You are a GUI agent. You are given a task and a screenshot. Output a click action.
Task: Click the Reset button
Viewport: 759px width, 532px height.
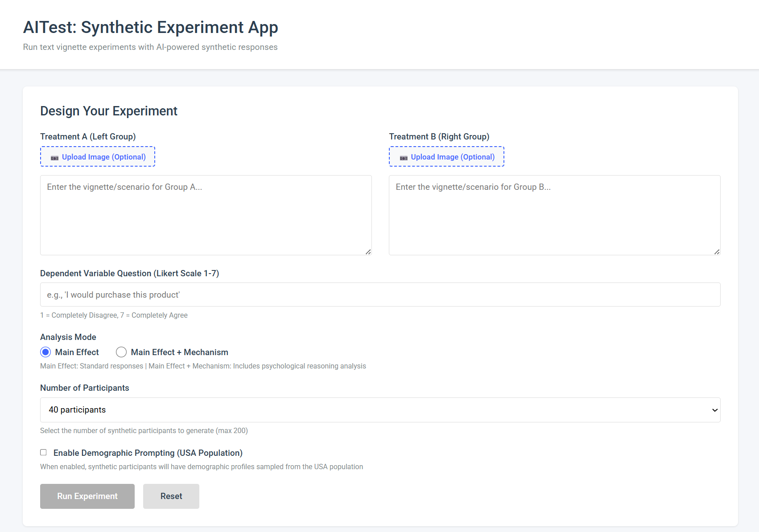[x=171, y=496]
